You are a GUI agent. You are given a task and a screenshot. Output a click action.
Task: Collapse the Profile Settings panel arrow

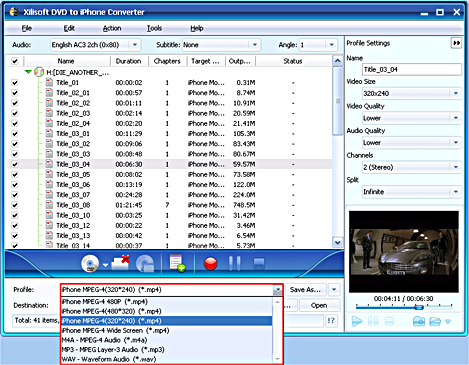click(456, 43)
